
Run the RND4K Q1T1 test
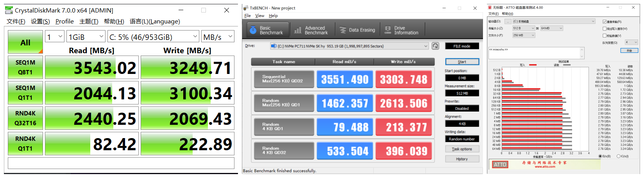click(x=25, y=144)
